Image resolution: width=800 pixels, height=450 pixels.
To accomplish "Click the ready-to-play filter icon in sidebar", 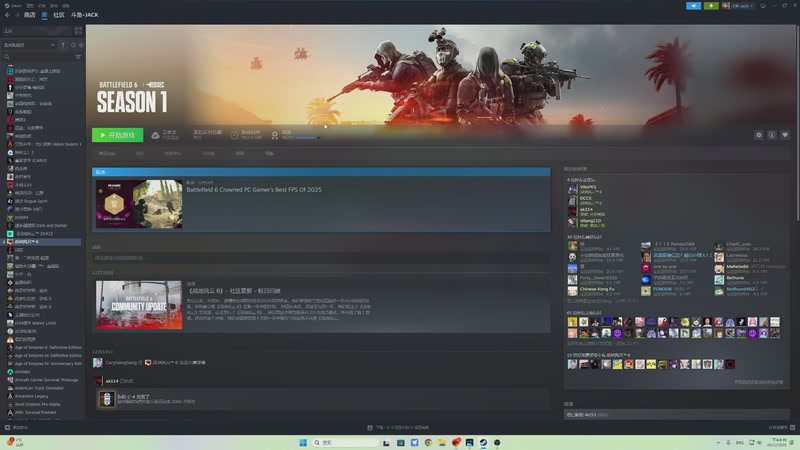I will 81,45.
